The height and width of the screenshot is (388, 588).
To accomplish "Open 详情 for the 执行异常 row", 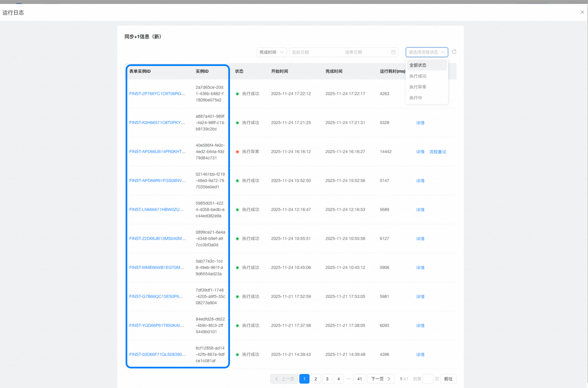I will pyautogui.click(x=420, y=152).
